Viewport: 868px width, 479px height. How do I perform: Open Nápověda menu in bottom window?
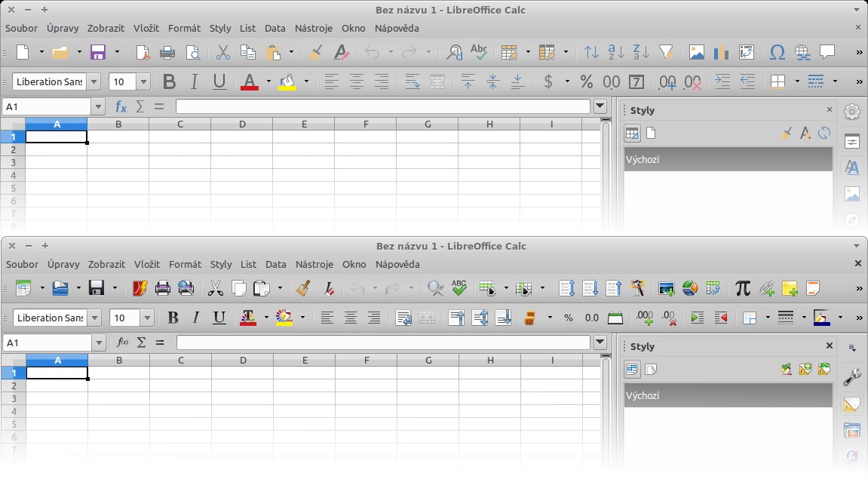tap(397, 265)
